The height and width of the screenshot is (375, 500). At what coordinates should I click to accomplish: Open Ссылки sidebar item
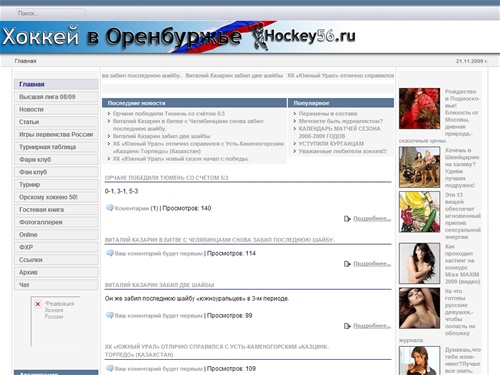[56, 260]
